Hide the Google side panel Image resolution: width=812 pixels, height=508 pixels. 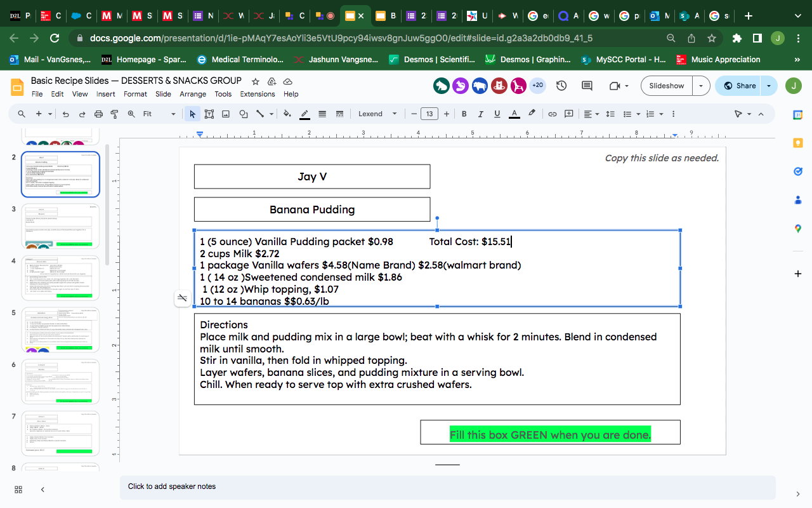(798, 493)
